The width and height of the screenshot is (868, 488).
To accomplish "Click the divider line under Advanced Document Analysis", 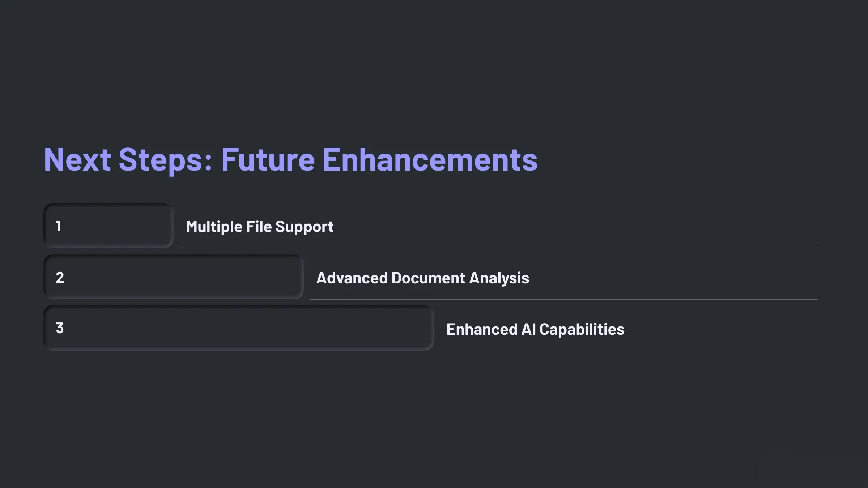I will [563, 299].
